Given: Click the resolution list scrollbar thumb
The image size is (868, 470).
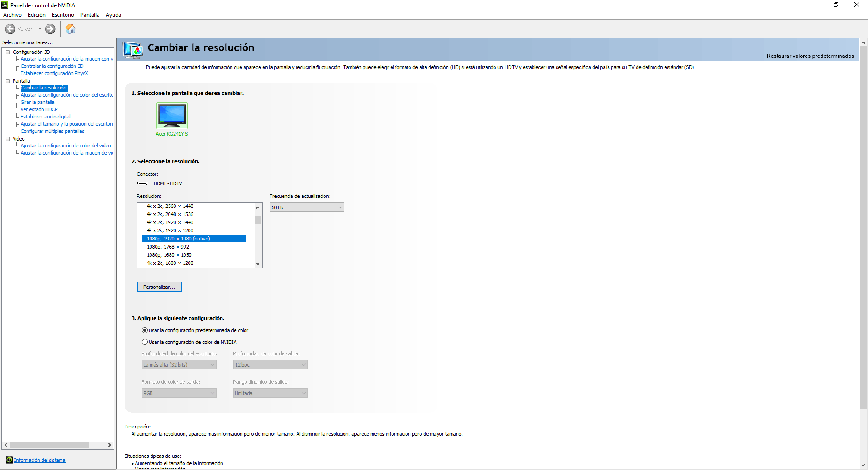Looking at the screenshot, I should (x=258, y=220).
